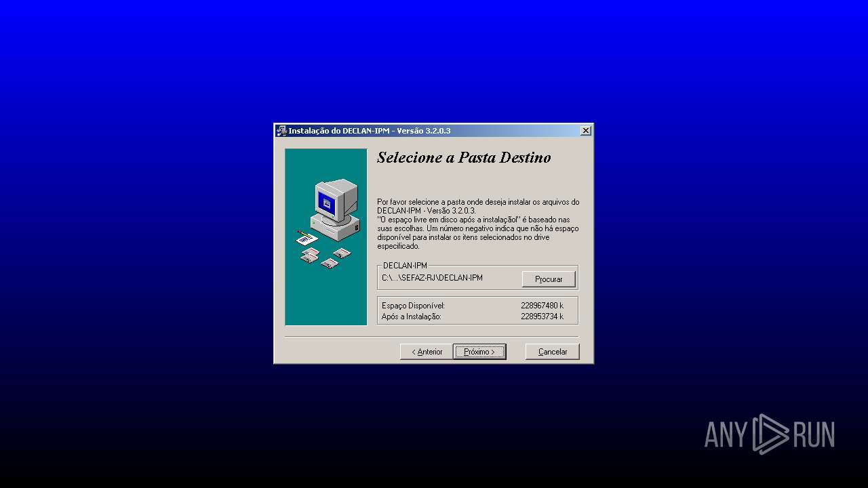The height and width of the screenshot is (488, 868).
Task: Click the 228967480 k available space value
Action: 542,306
